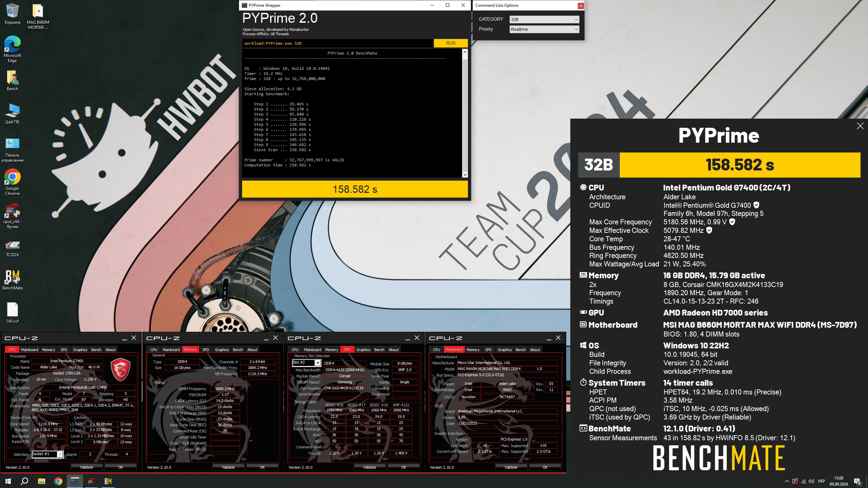Image resolution: width=868 pixels, height=488 pixels.
Task: Launch Microsoft Edge desktop shortcut
Action: 12,49
